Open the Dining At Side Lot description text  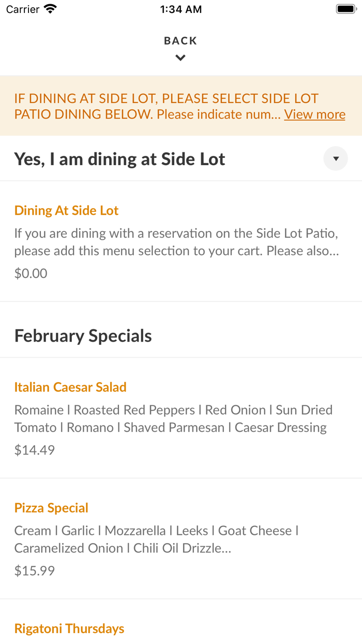(x=176, y=242)
